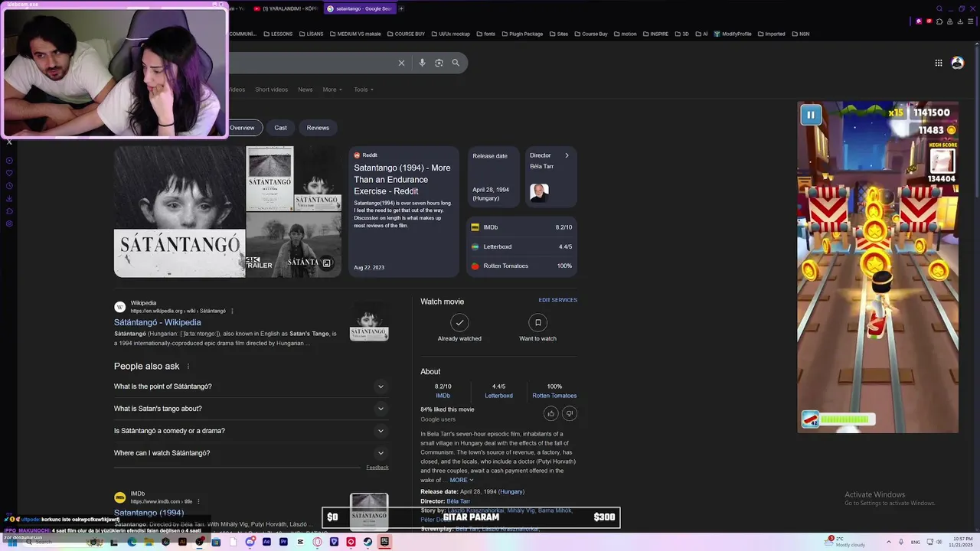Open the Plugin Package bookmarks folder
The width and height of the screenshot is (980, 551).
[521, 34]
